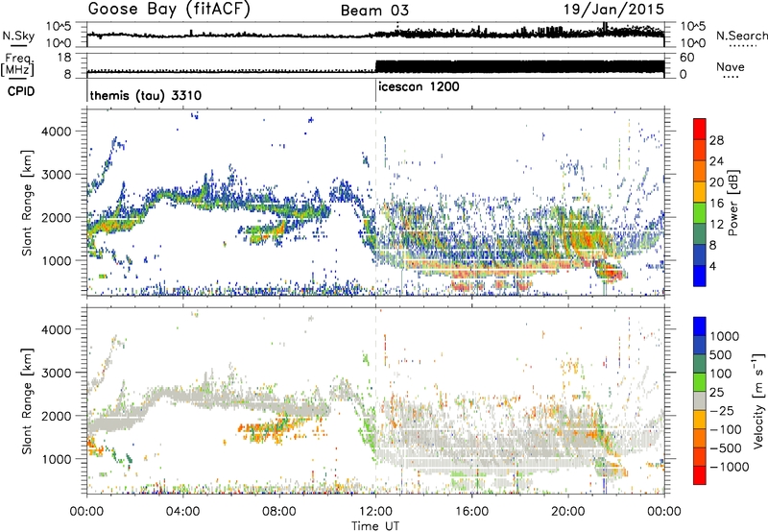
Task: Click the noise trace in the N.Sky panel
Action: coord(375,35)
